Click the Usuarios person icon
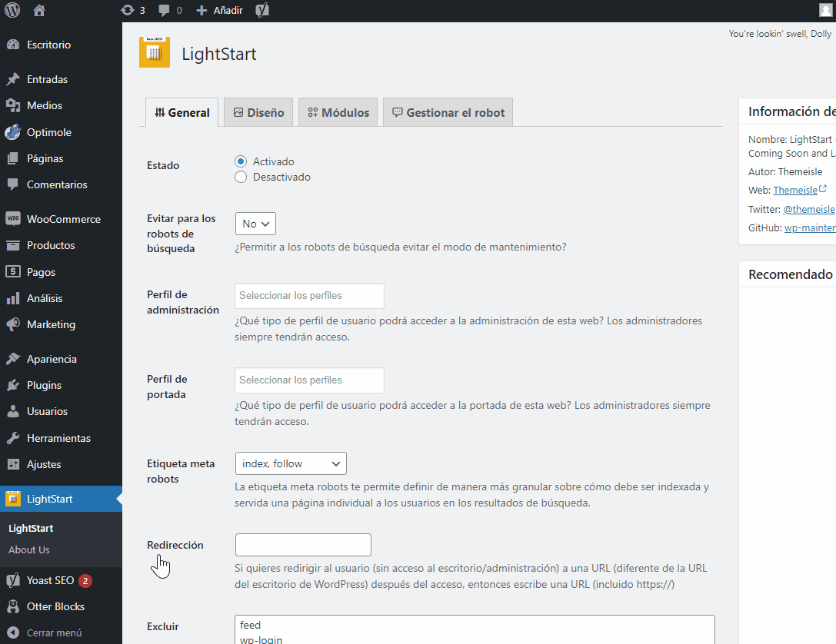The width and height of the screenshot is (836, 644). pos(13,411)
